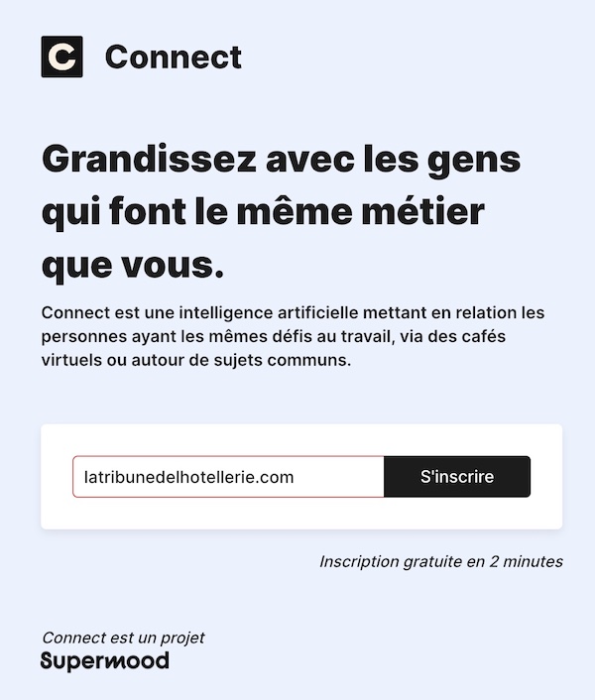The height and width of the screenshot is (700, 595).
Task: Focus the field containing latribunedelhotellerie.com
Action: (228, 477)
